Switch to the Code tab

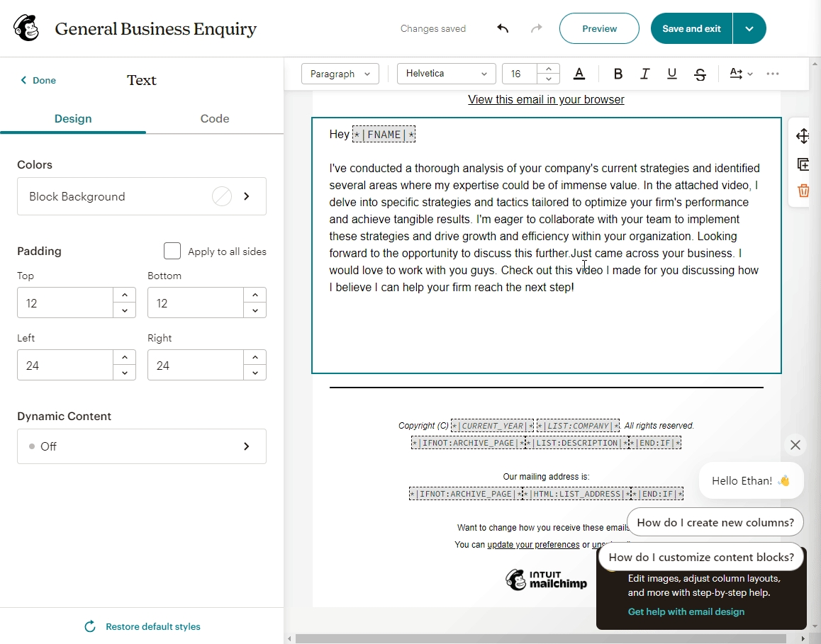coord(215,118)
